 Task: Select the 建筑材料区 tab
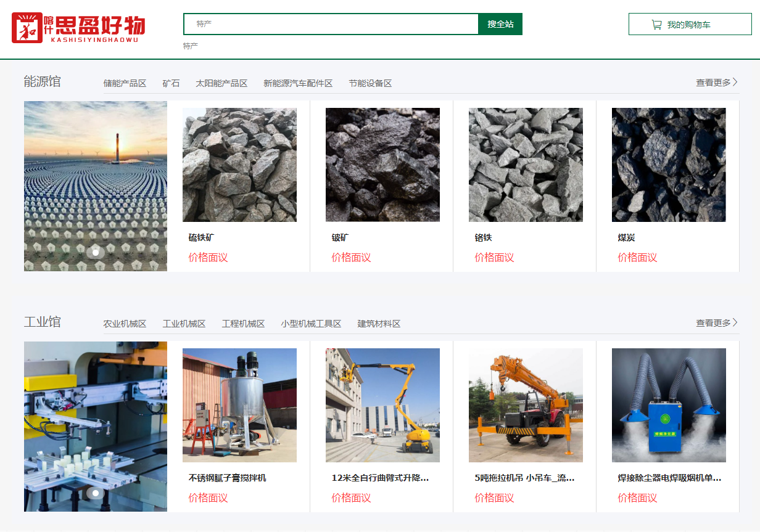coord(379,324)
